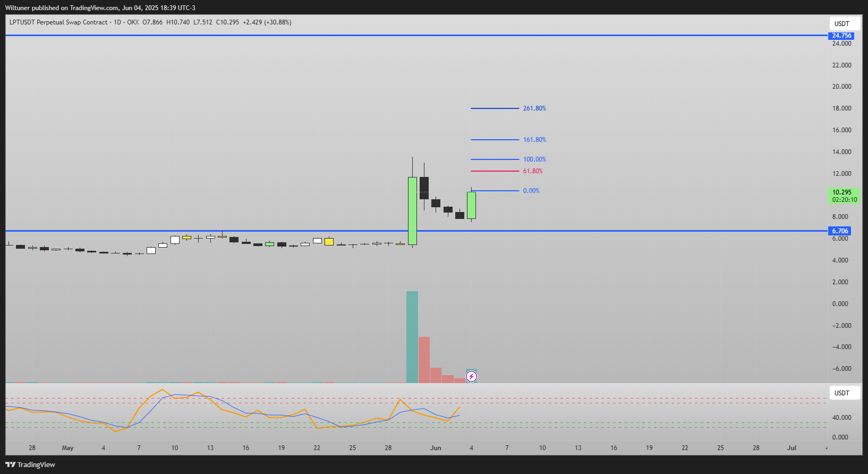Select the 0.00% Fibonacci level label
Image resolution: width=868 pixels, height=474 pixels.
click(x=531, y=191)
